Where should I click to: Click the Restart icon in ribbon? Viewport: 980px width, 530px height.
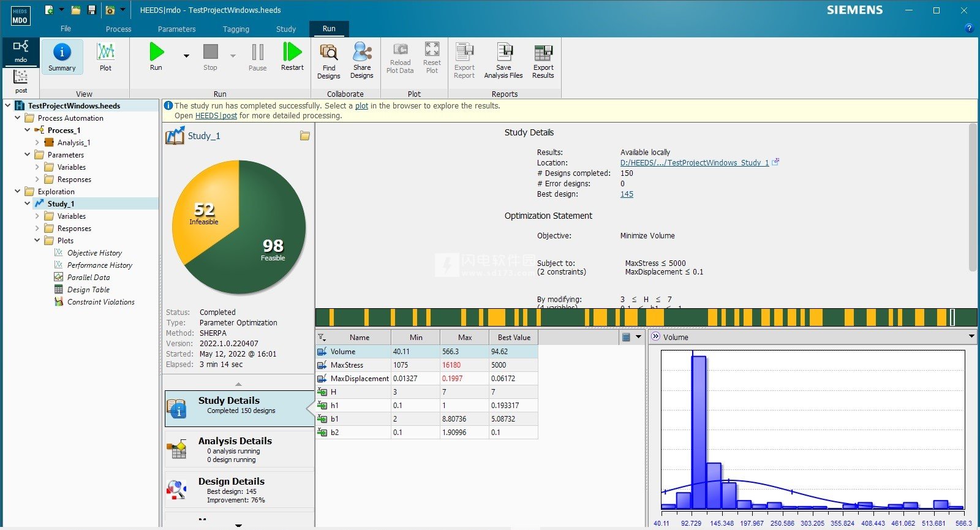[x=292, y=53]
